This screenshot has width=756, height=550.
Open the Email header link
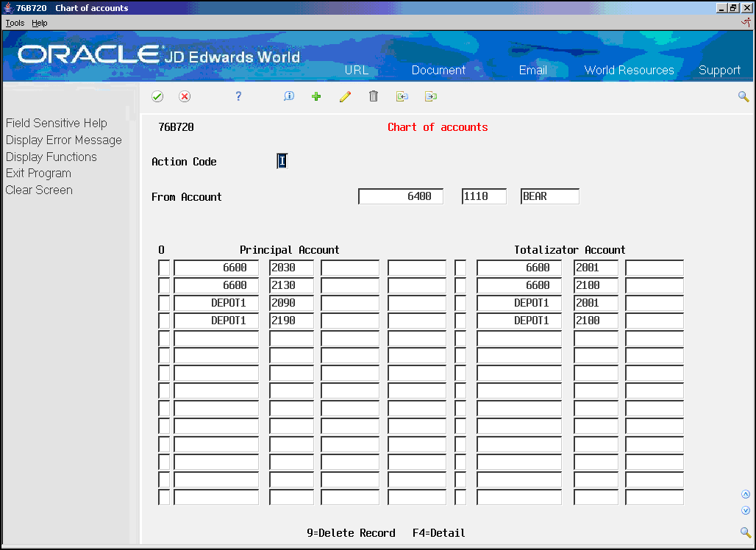coord(532,70)
